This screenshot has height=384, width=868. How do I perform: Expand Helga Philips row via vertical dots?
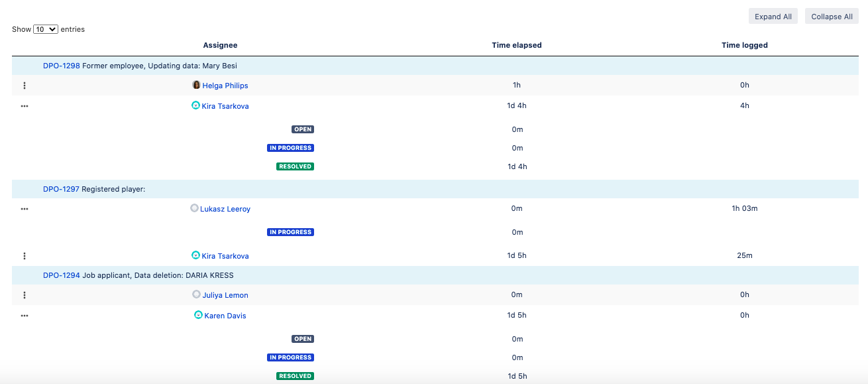(25, 86)
